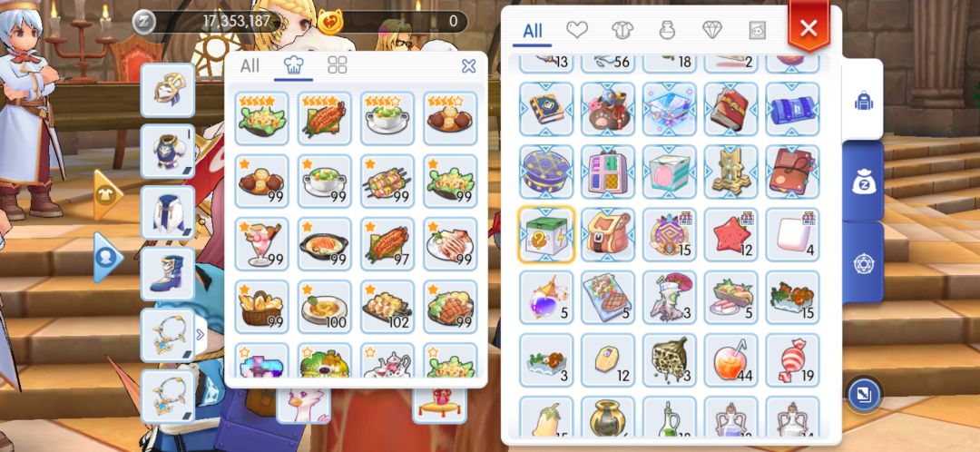Toggle the blue character profile arrow
Viewport: 980px width, 452px height.
[107, 258]
